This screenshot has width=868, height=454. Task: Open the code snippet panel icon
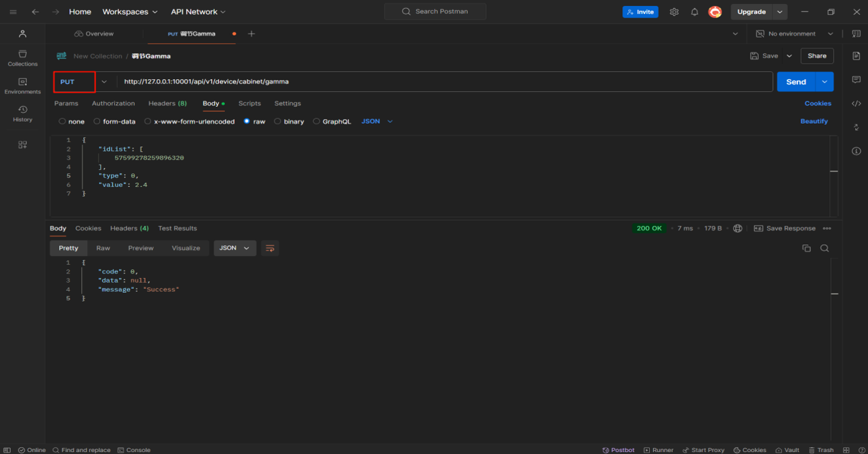(x=856, y=103)
